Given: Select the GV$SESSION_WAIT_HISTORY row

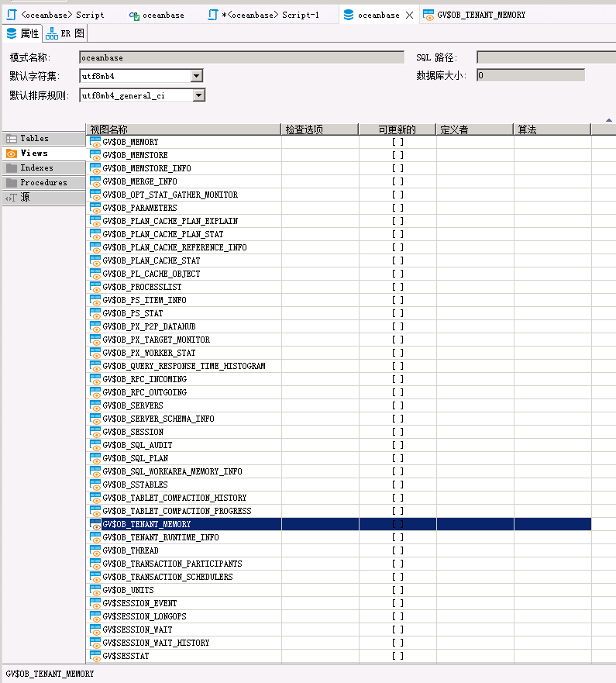Looking at the screenshot, I should tap(339, 643).
